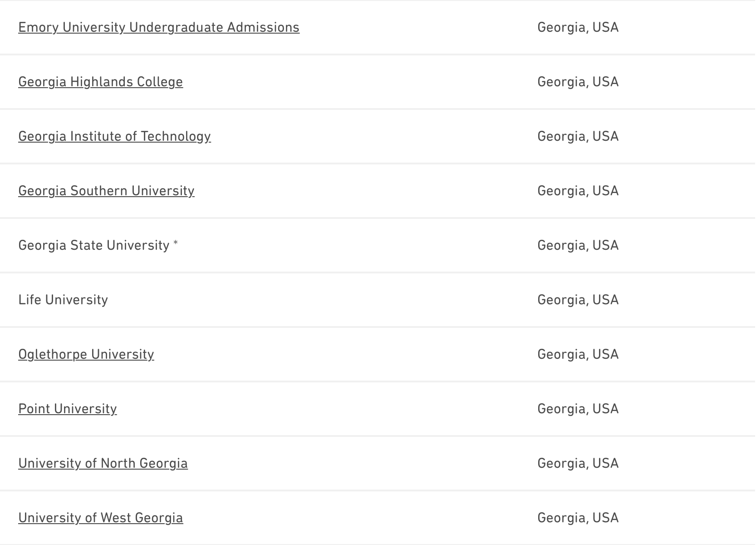This screenshot has height=545, width=756.
Task: Click the Life University name text
Action: click(63, 300)
